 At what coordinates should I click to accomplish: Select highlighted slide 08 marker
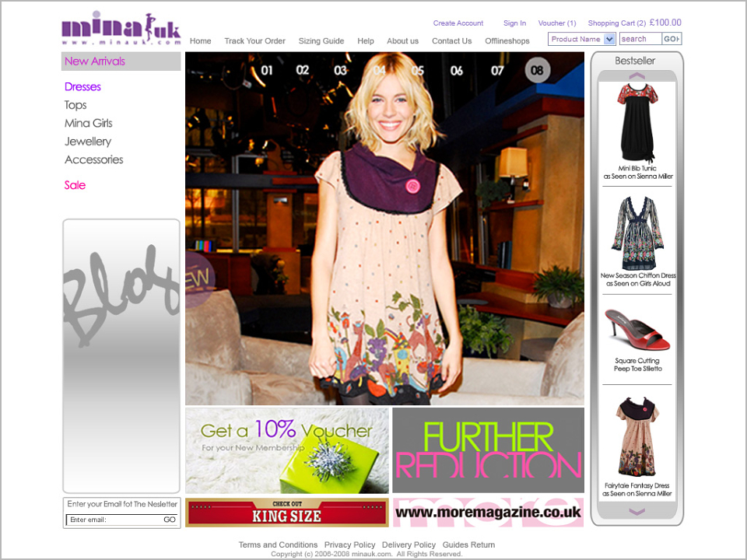538,70
